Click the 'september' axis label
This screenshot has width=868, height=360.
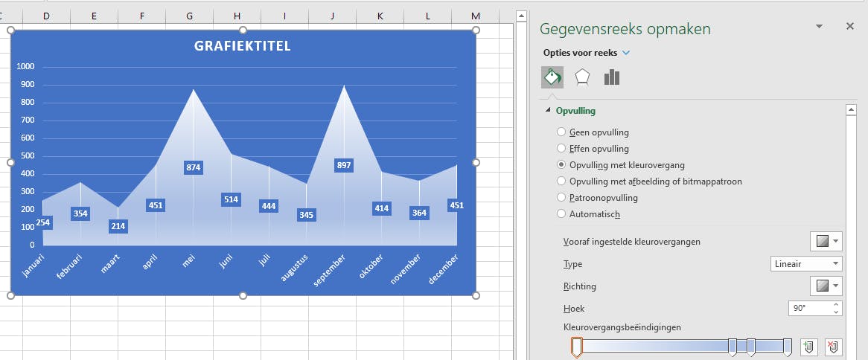tap(329, 271)
